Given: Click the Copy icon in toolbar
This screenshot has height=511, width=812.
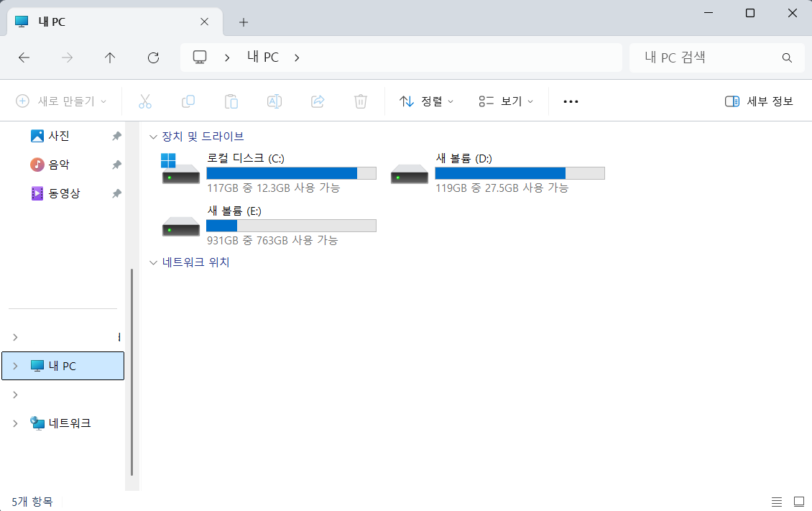Looking at the screenshot, I should click(188, 101).
